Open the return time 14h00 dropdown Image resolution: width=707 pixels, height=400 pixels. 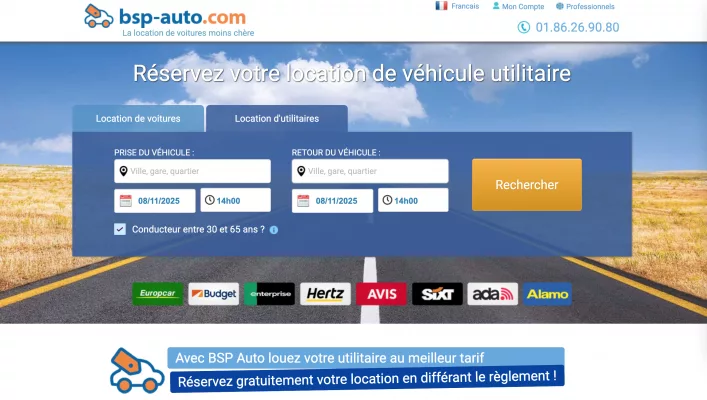pos(413,200)
